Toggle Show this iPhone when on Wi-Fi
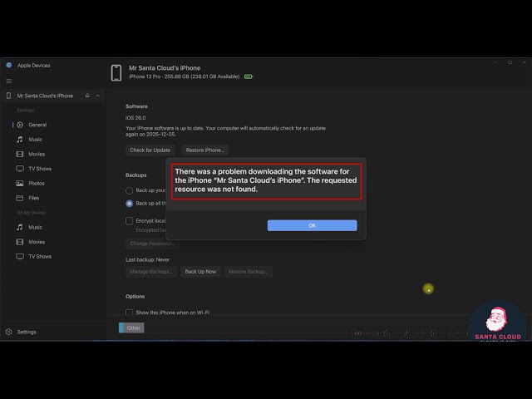Screen dimensions: 532x399 coord(130,313)
